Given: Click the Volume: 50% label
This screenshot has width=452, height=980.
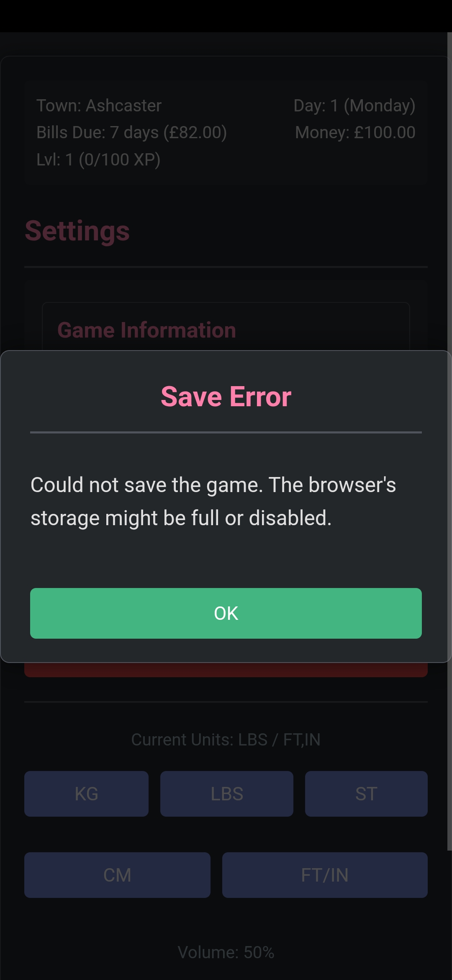Looking at the screenshot, I should coord(226,952).
